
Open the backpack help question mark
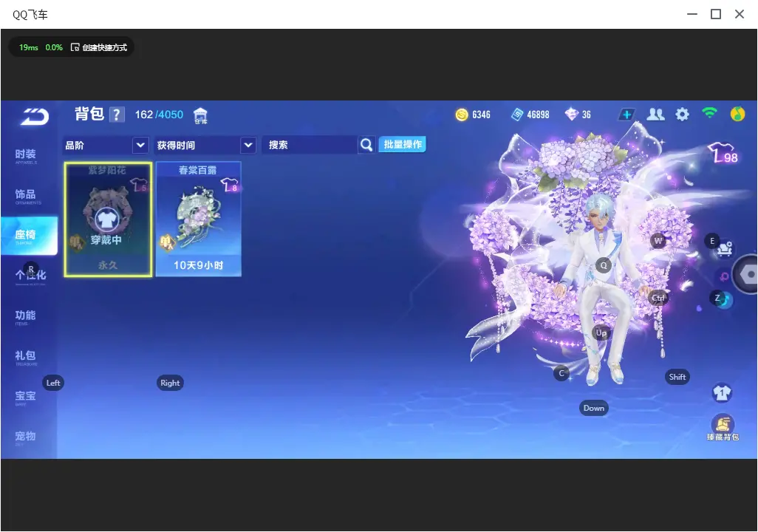pyautogui.click(x=117, y=115)
